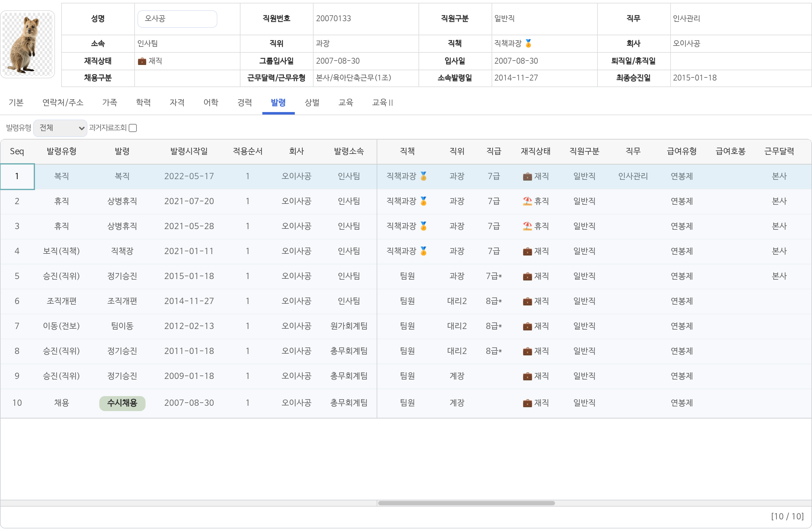Click medal icon in the 2021-05-28 row
This screenshot has height=530, width=812.
point(423,226)
